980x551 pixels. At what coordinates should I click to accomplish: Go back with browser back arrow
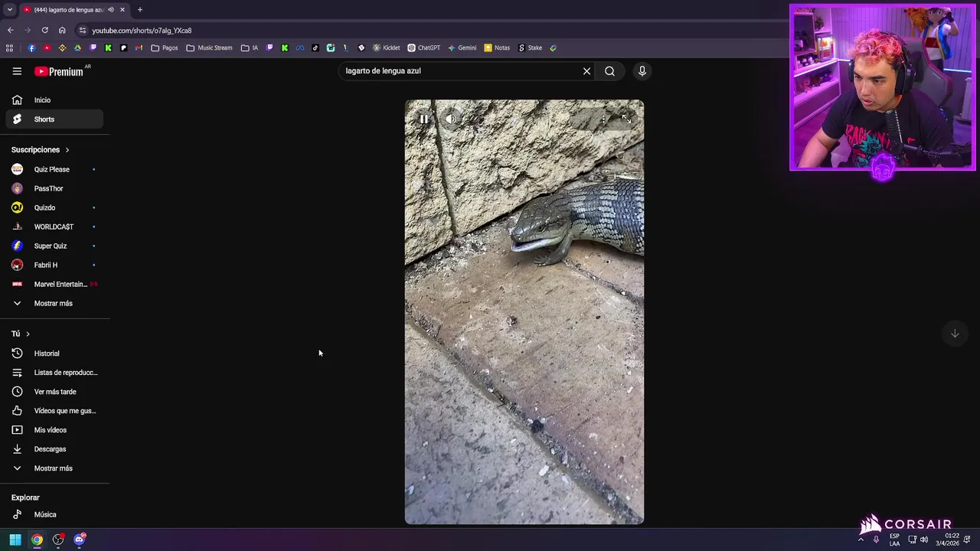tap(10, 31)
